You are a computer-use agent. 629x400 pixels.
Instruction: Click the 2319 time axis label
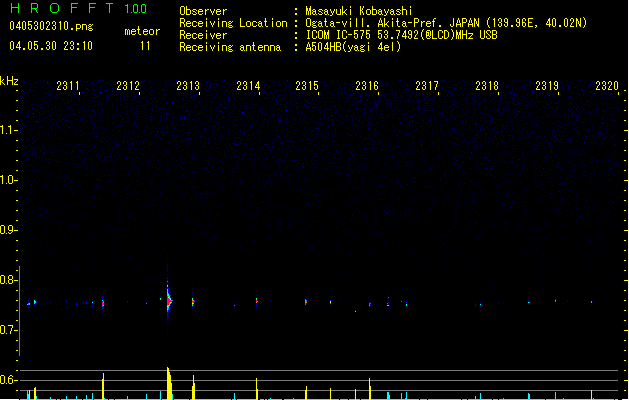[547, 86]
